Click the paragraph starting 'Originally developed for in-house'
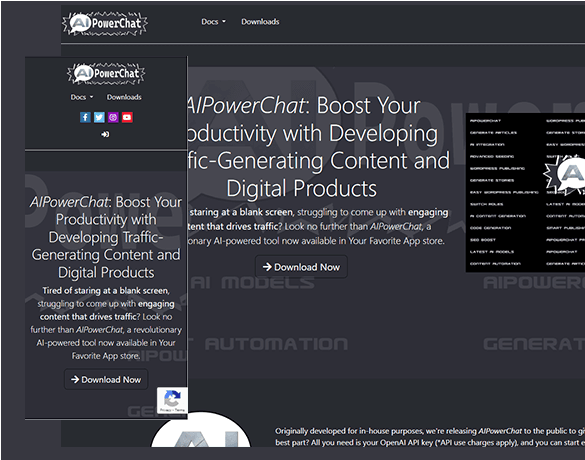This screenshot has width=585, height=460. pos(430,437)
